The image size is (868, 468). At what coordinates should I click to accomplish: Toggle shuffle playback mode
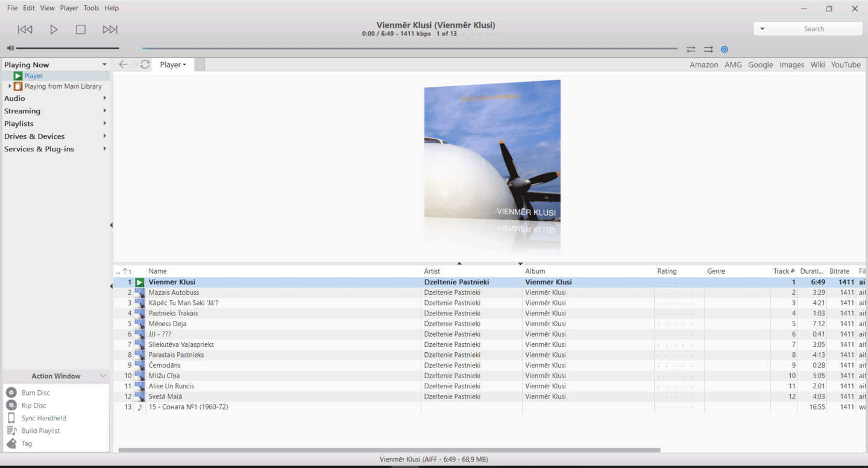[x=708, y=49]
